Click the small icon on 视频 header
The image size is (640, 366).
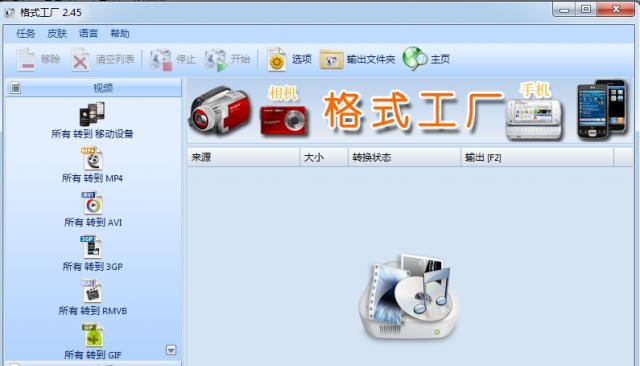click(x=16, y=88)
